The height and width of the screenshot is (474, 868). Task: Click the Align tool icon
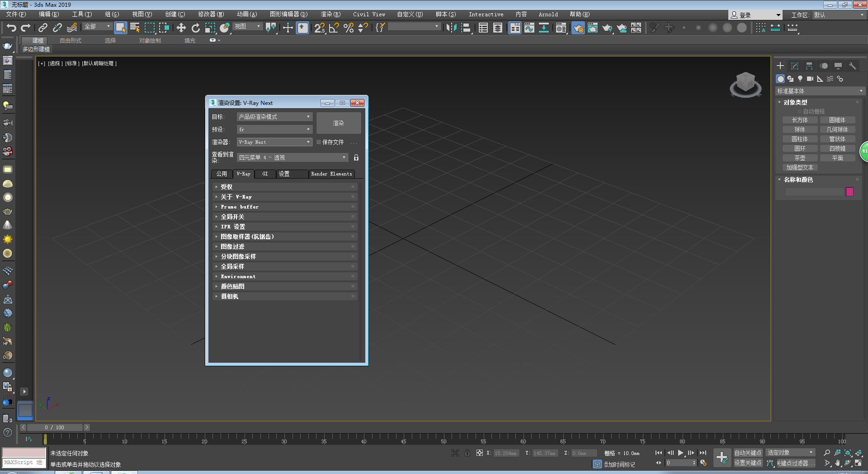point(466,28)
